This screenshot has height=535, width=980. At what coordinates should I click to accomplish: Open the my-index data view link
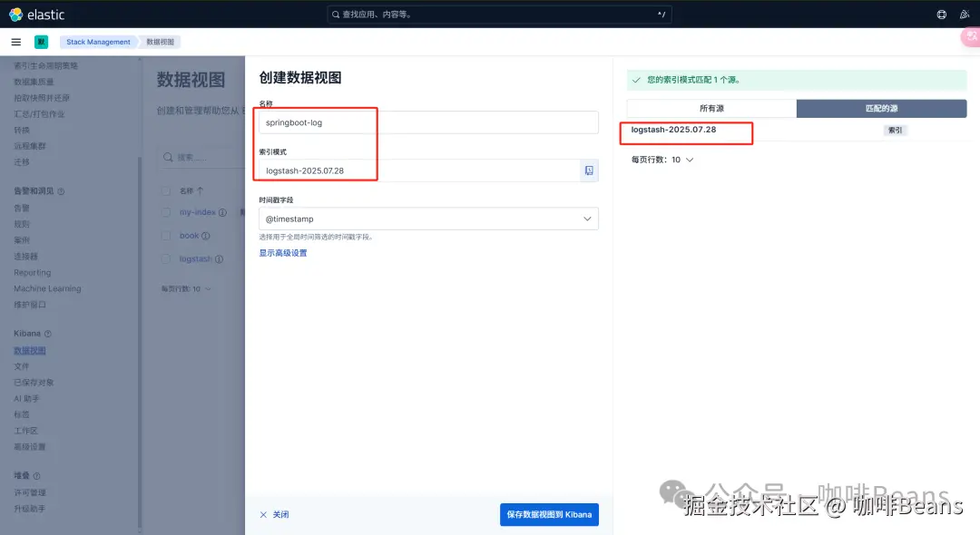point(198,212)
